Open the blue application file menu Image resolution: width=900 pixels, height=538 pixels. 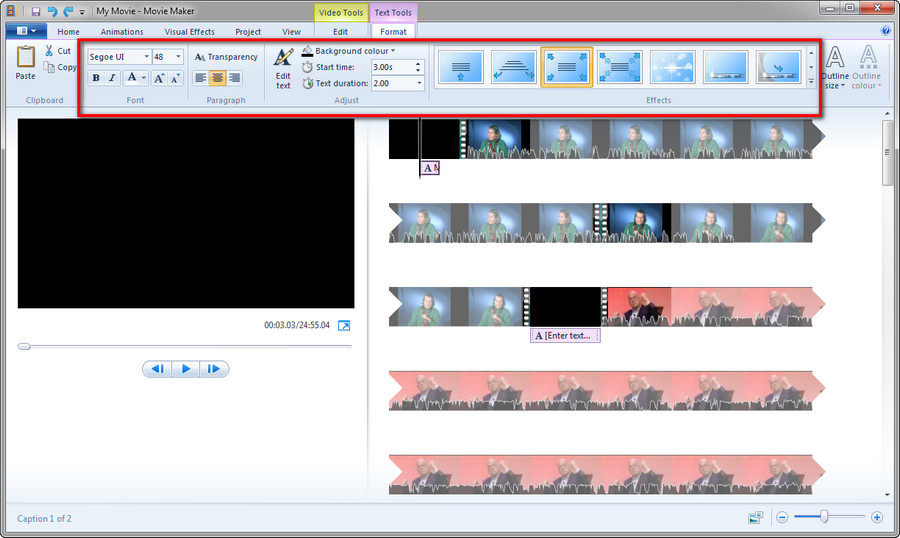pos(26,31)
